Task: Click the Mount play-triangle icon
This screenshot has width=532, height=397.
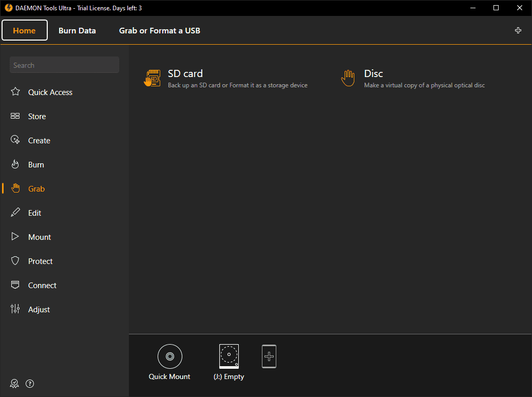Action: (x=15, y=236)
